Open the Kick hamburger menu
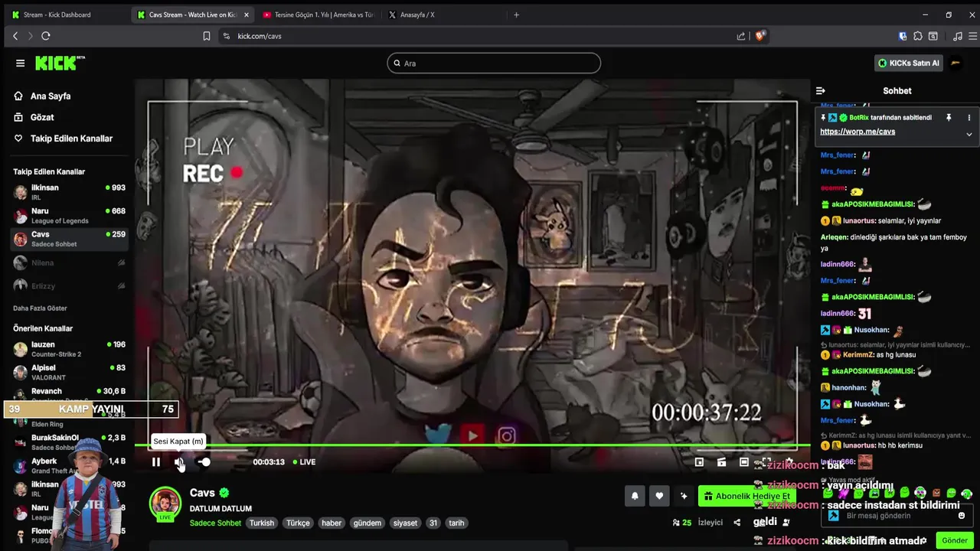The image size is (980, 551). point(21,63)
